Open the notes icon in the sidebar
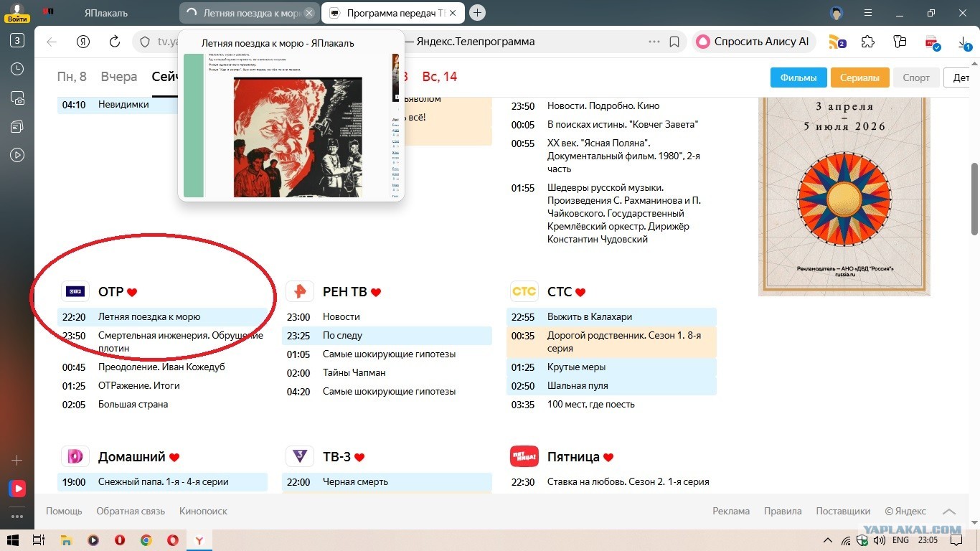 [x=17, y=126]
